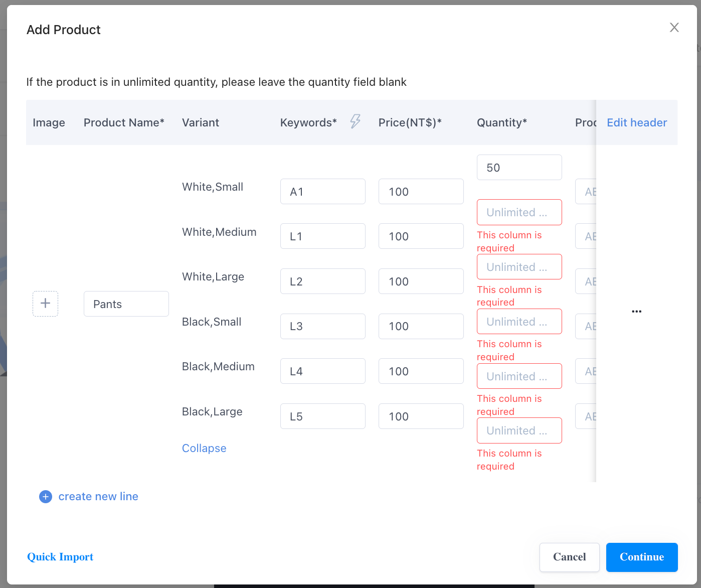Open Quick Import
The image size is (701, 588).
pos(60,557)
